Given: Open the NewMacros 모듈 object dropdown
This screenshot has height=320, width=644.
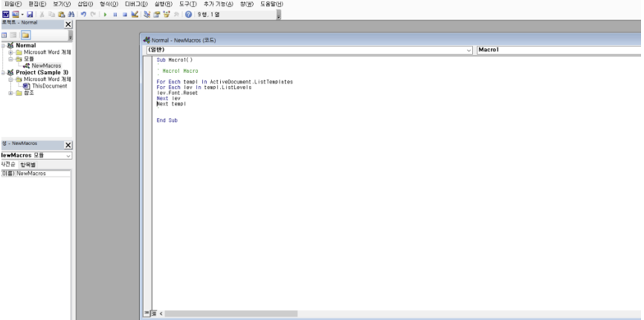Looking at the screenshot, I should 68,155.
